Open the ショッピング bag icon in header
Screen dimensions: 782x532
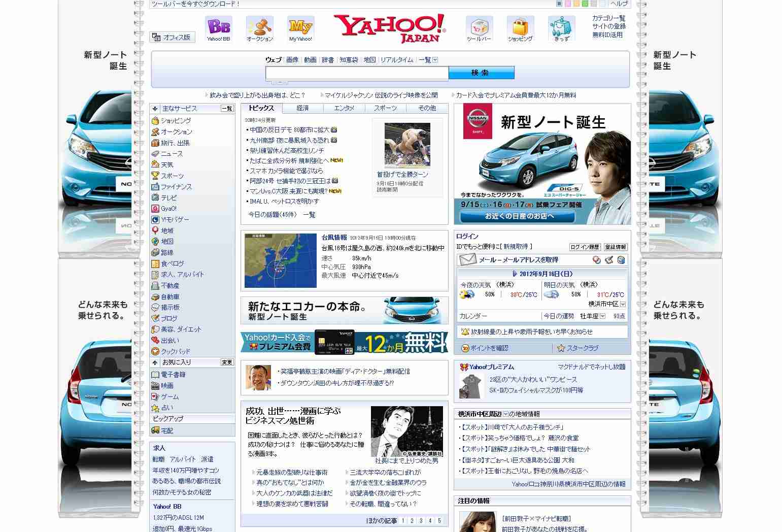tap(520, 29)
